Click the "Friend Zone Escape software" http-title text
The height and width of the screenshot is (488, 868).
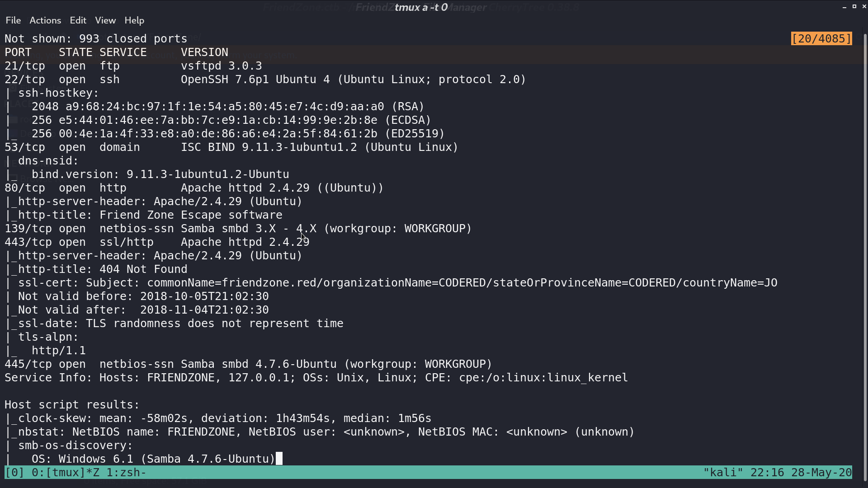(191, 215)
